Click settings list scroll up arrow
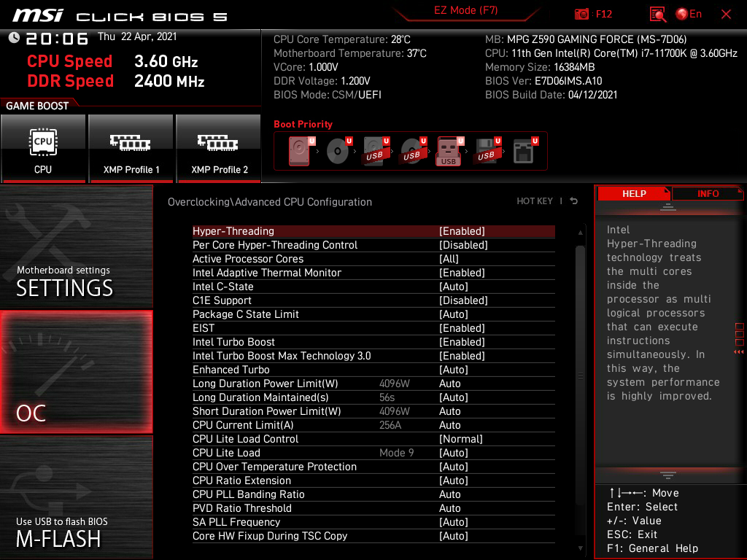 580,233
